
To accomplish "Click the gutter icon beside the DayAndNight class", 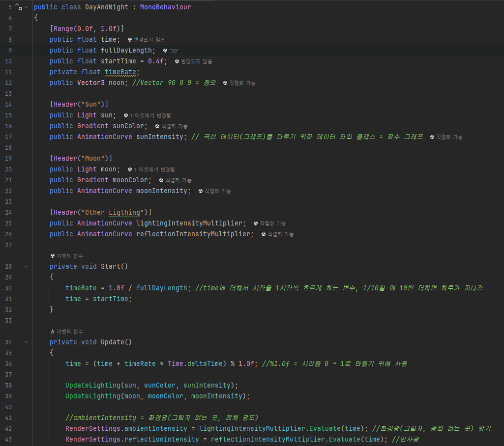I will [19, 7].
